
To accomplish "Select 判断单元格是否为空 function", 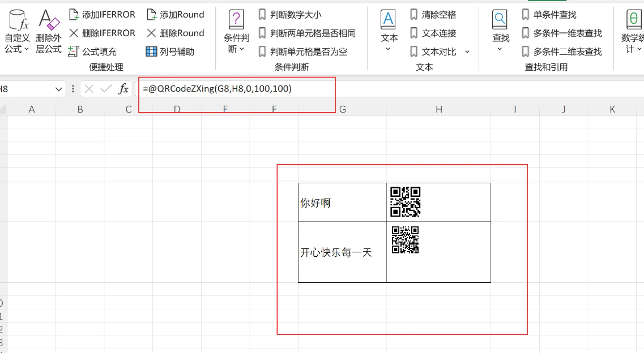I will [302, 51].
